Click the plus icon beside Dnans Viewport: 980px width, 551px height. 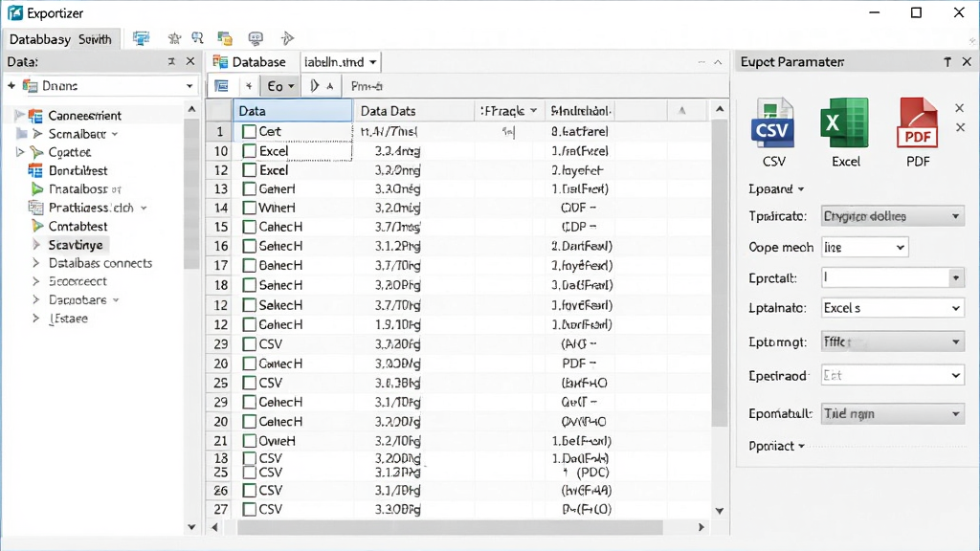pos(11,85)
